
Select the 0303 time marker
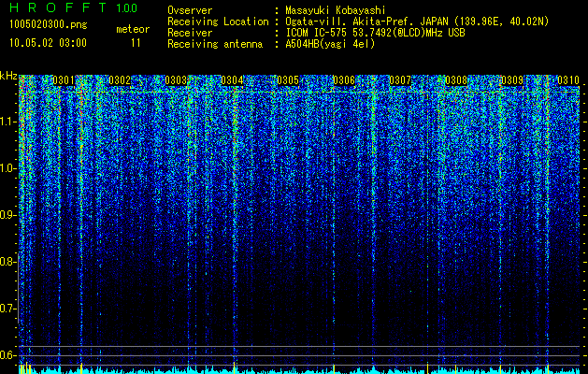pos(176,80)
